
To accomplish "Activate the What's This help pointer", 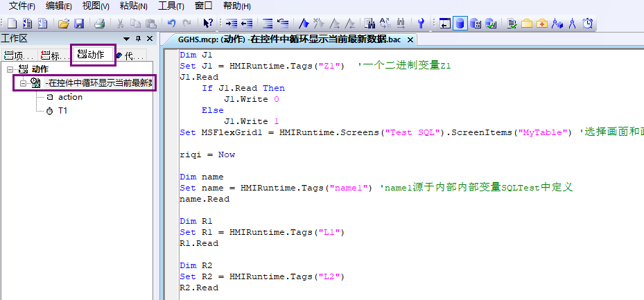I will click(x=208, y=24).
